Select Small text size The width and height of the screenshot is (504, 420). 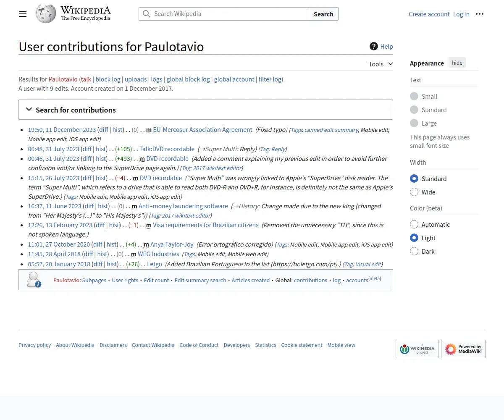(414, 96)
